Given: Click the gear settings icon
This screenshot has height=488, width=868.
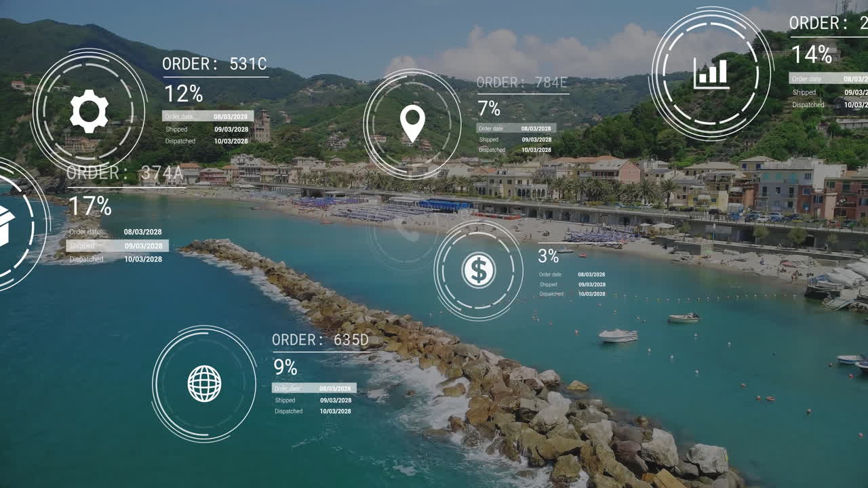Looking at the screenshot, I should click(x=89, y=111).
